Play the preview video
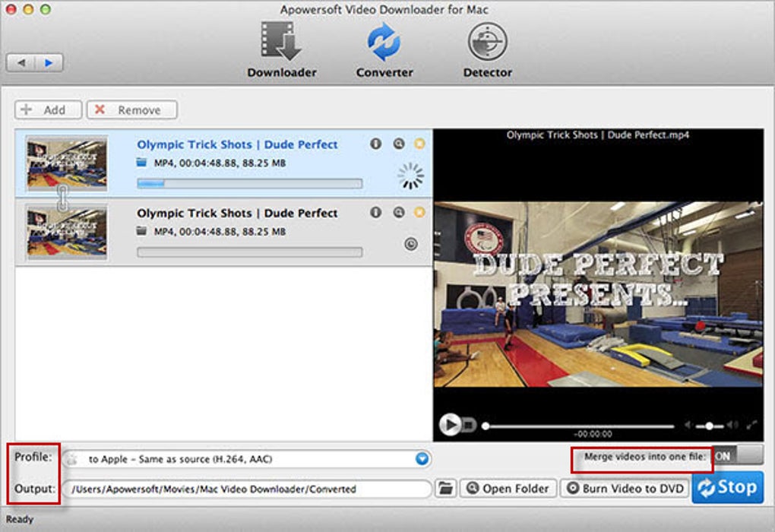Image resolution: width=775 pixels, height=532 pixels. click(450, 424)
